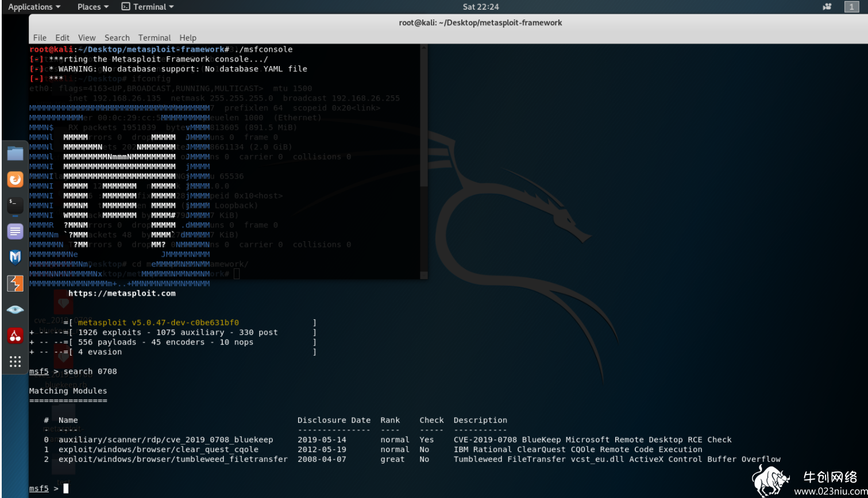Click the 'search 0708' command text

click(x=90, y=371)
